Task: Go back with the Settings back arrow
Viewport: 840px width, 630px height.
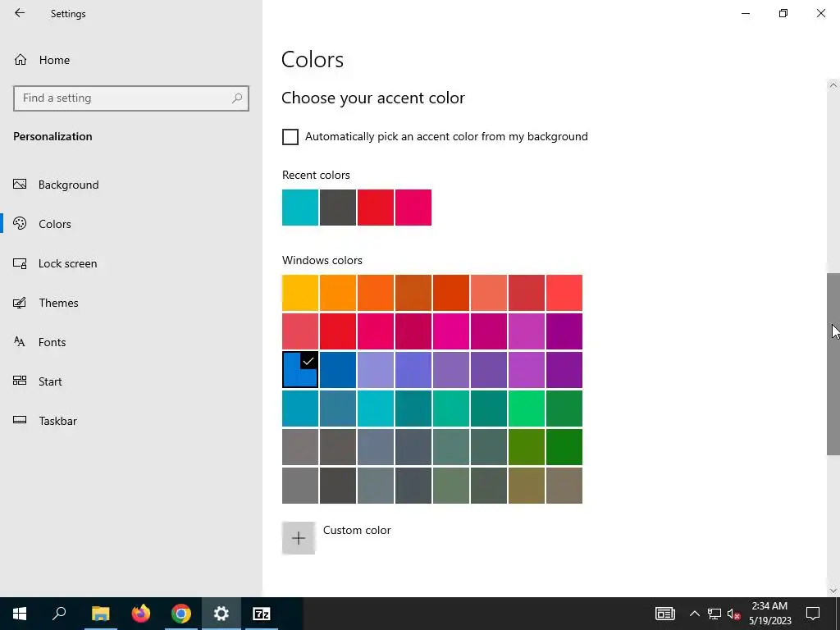Action: coord(20,13)
